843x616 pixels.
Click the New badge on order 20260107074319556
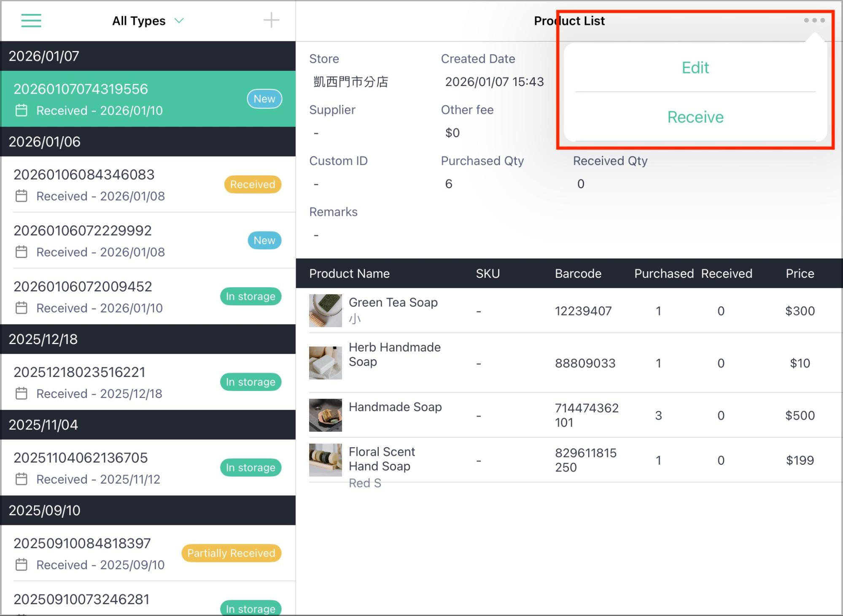[x=264, y=99]
